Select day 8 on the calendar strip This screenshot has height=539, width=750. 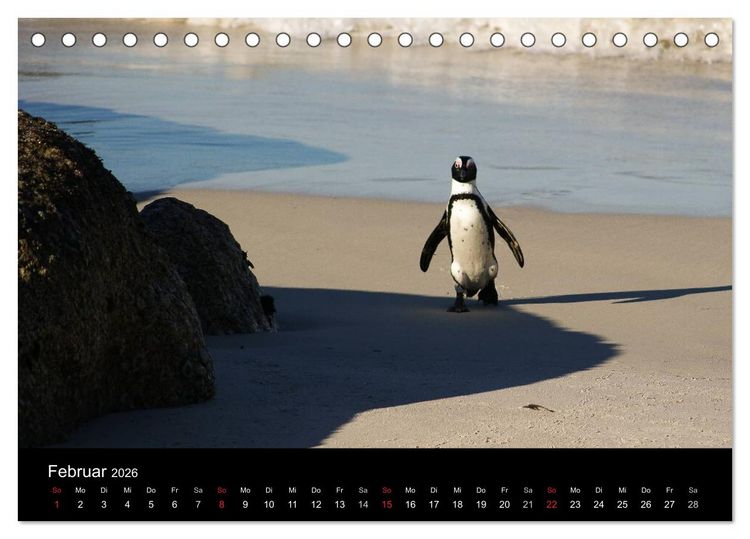(221, 504)
